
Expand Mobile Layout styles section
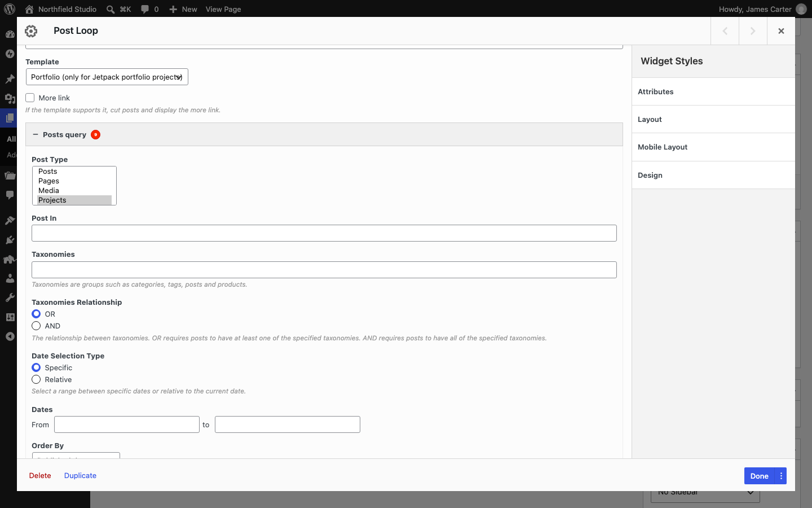713,147
